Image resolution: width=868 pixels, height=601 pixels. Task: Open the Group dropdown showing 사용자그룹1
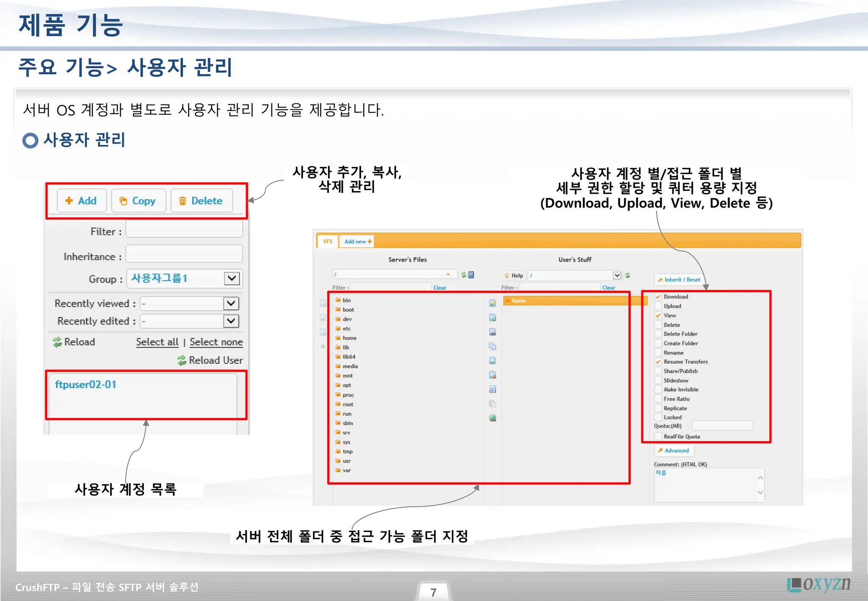tap(184, 278)
